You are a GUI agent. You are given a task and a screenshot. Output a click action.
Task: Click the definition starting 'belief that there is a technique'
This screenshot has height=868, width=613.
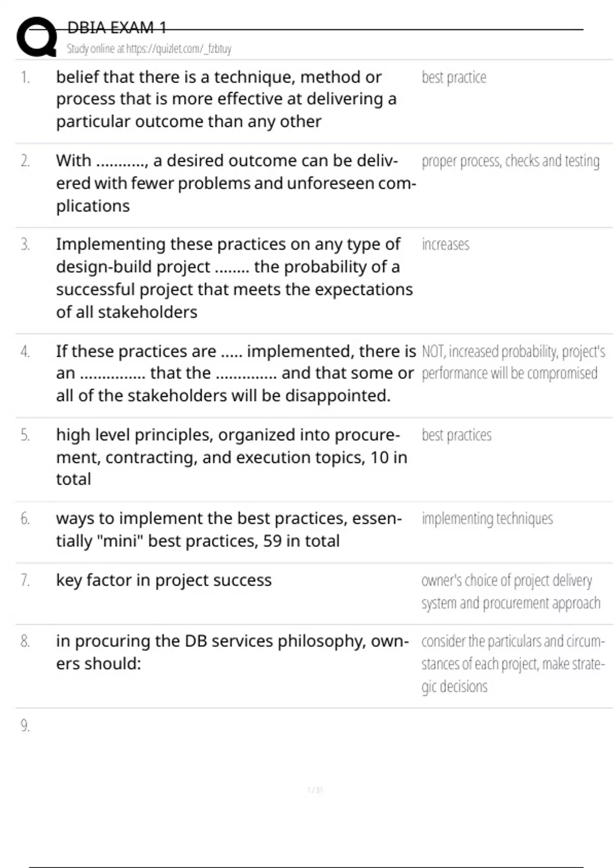(x=226, y=99)
